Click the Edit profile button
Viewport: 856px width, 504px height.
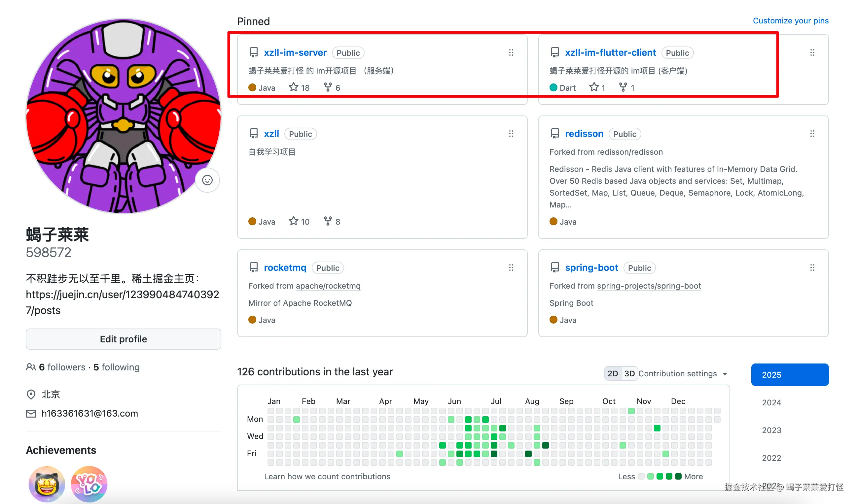[x=124, y=339]
